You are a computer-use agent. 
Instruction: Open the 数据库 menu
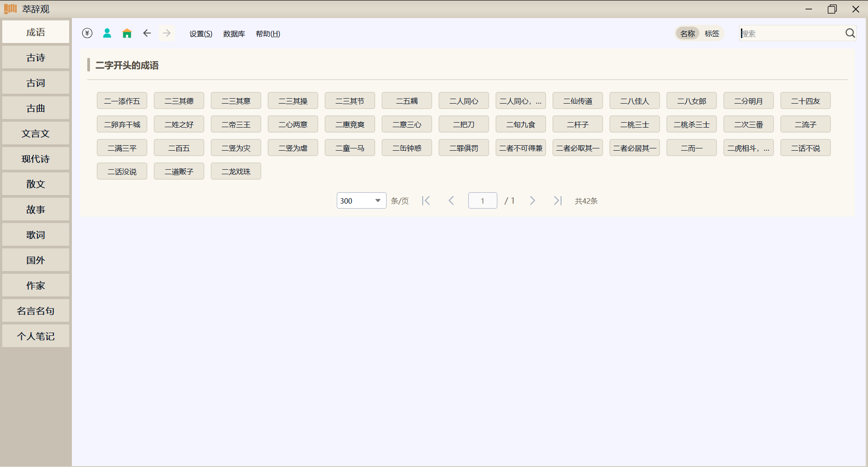coord(234,34)
